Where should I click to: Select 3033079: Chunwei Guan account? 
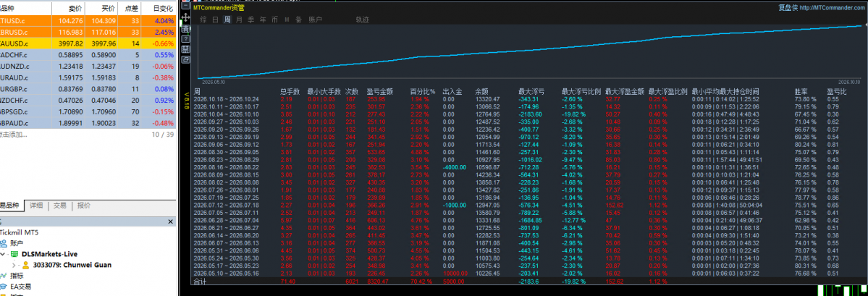[x=72, y=265]
